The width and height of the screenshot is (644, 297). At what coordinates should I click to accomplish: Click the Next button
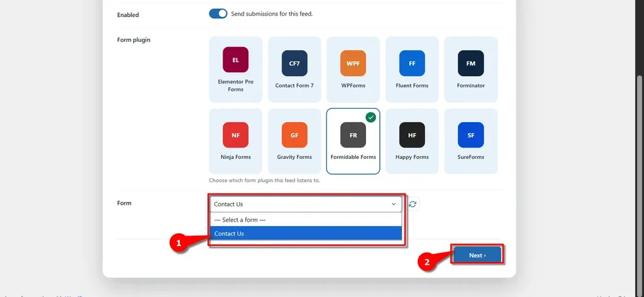click(x=477, y=255)
